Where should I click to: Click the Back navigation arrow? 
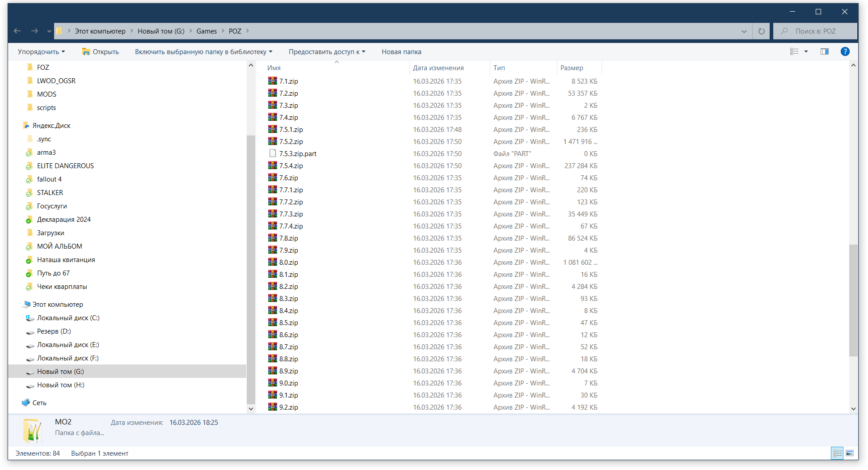pos(17,31)
